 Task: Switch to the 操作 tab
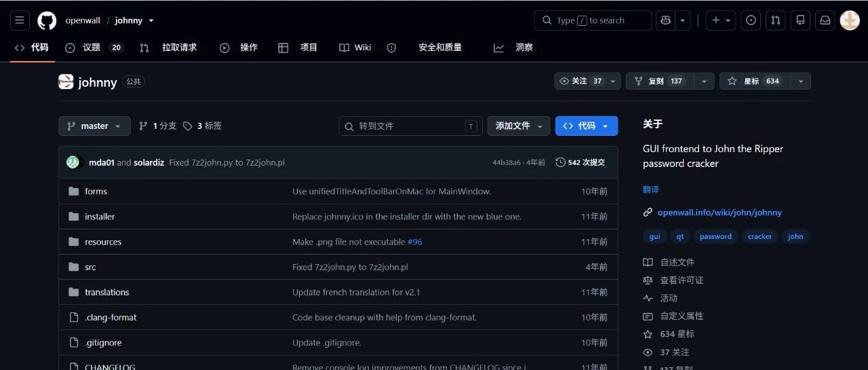239,48
